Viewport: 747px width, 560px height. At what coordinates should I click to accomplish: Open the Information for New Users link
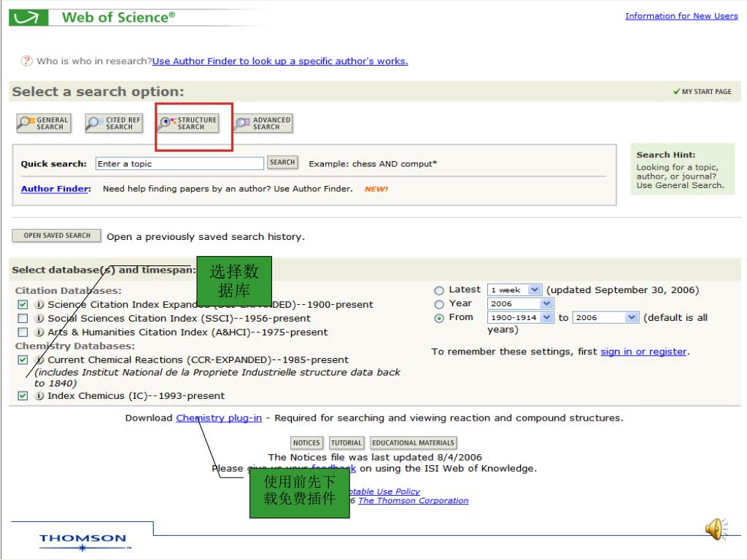681,16
